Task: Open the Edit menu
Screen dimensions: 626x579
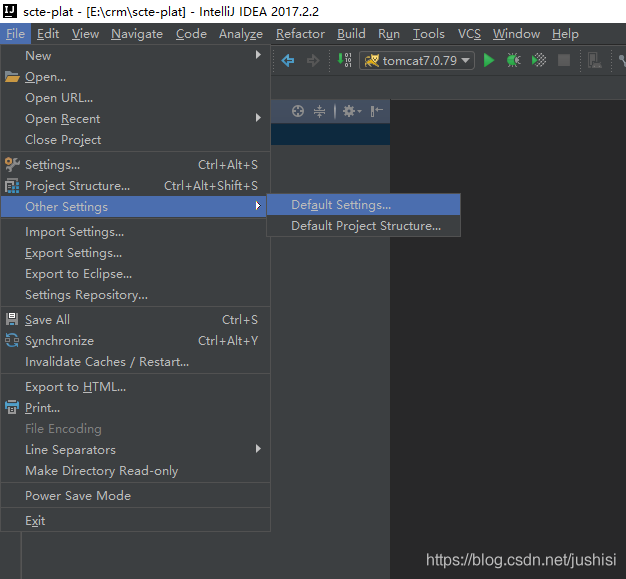Action: pyautogui.click(x=48, y=34)
